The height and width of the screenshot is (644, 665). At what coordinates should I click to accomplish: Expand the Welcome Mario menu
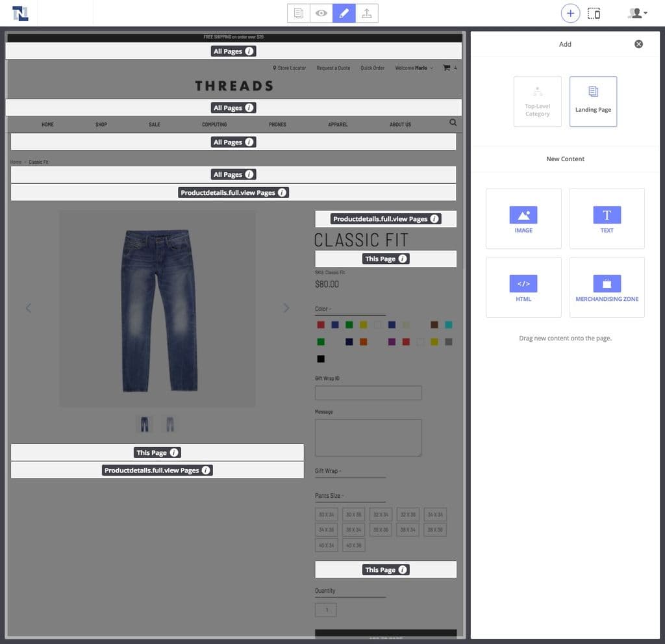414,68
